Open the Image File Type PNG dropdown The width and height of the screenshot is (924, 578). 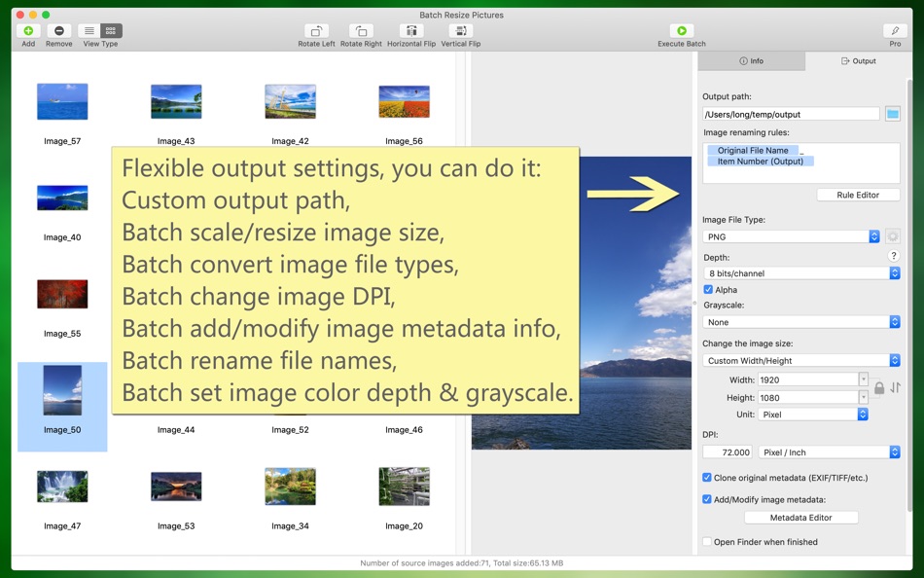tap(792, 236)
